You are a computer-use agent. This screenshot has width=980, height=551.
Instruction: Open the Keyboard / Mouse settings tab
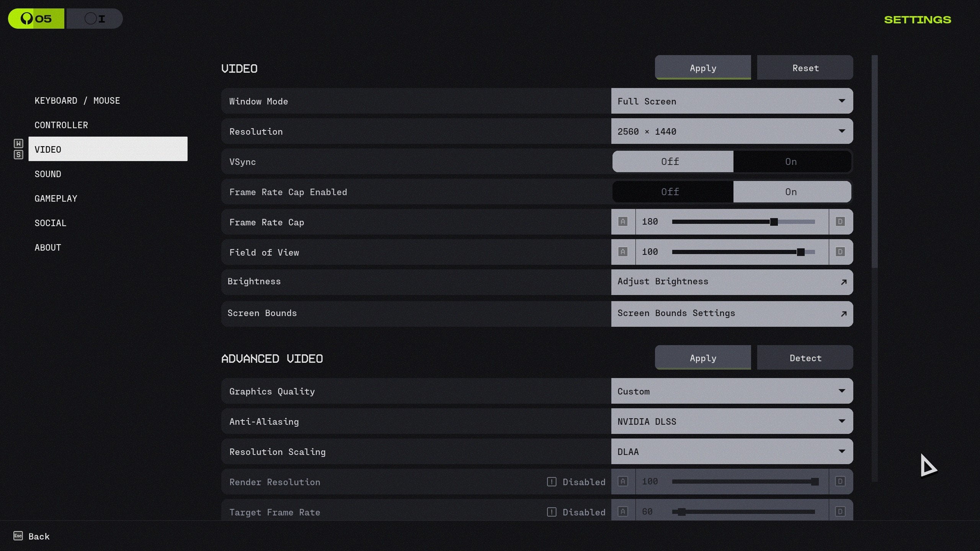pos(77,101)
